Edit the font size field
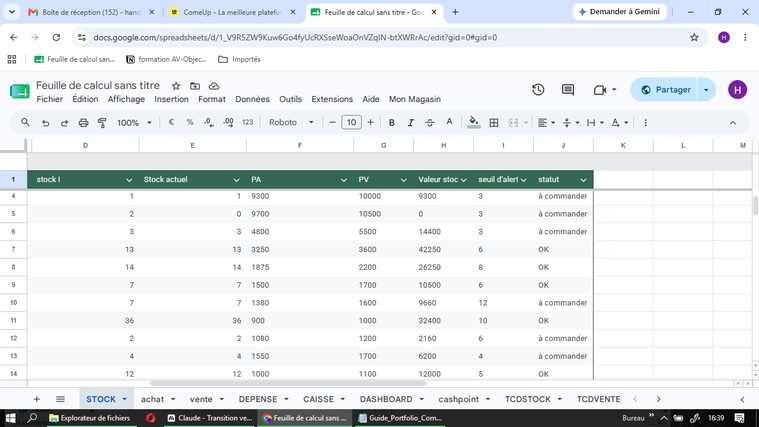This screenshot has width=759, height=427. [351, 122]
